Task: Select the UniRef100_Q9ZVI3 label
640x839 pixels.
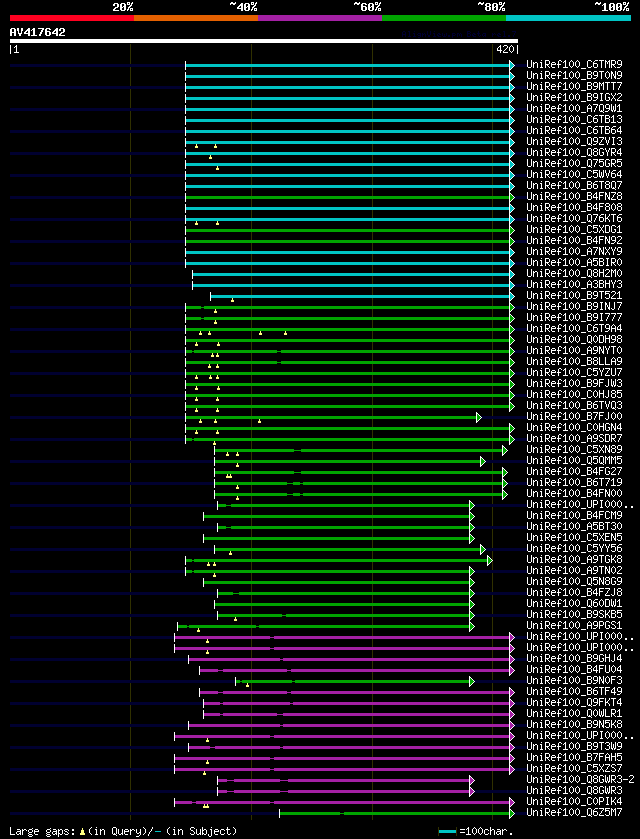Action: pos(574,141)
